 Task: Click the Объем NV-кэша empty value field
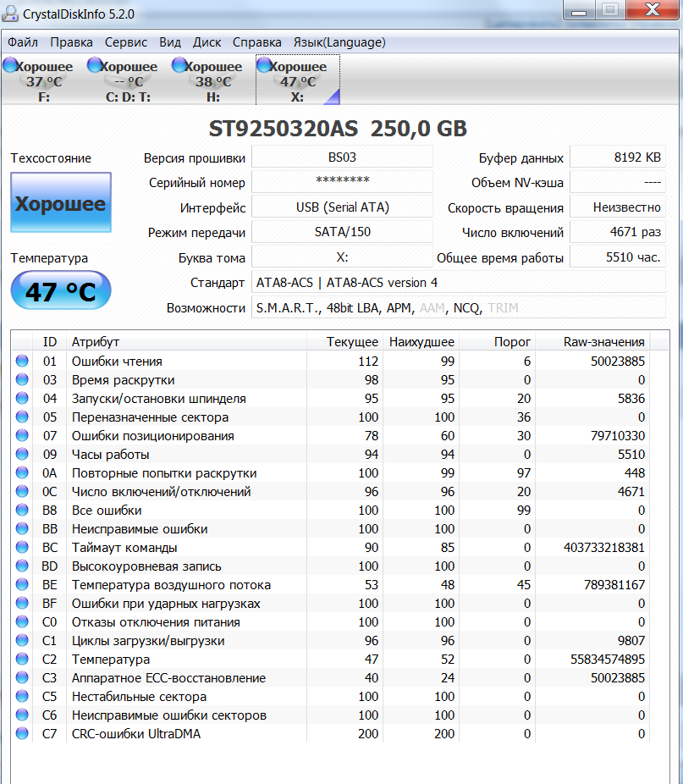click(x=618, y=181)
